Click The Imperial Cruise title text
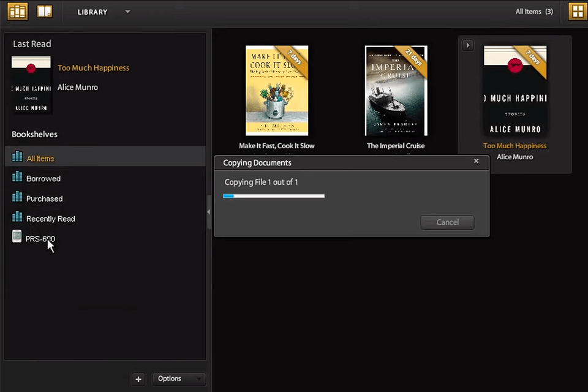 point(396,146)
